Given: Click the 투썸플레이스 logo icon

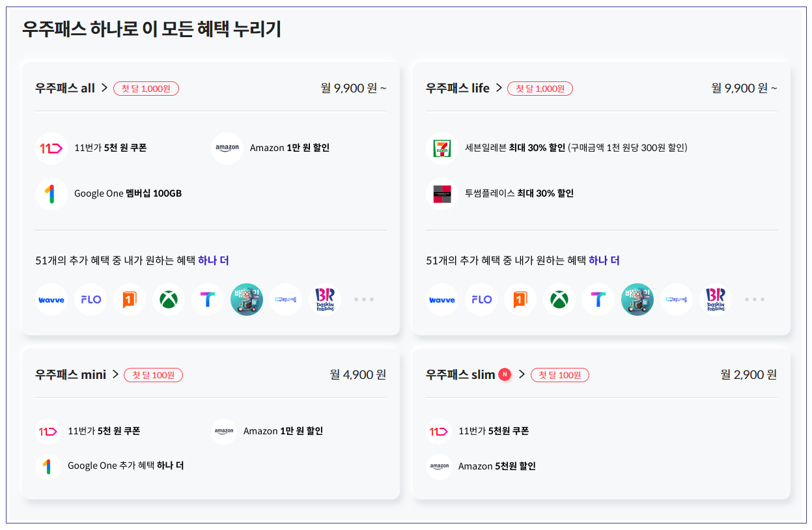Looking at the screenshot, I should [x=442, y=193].
